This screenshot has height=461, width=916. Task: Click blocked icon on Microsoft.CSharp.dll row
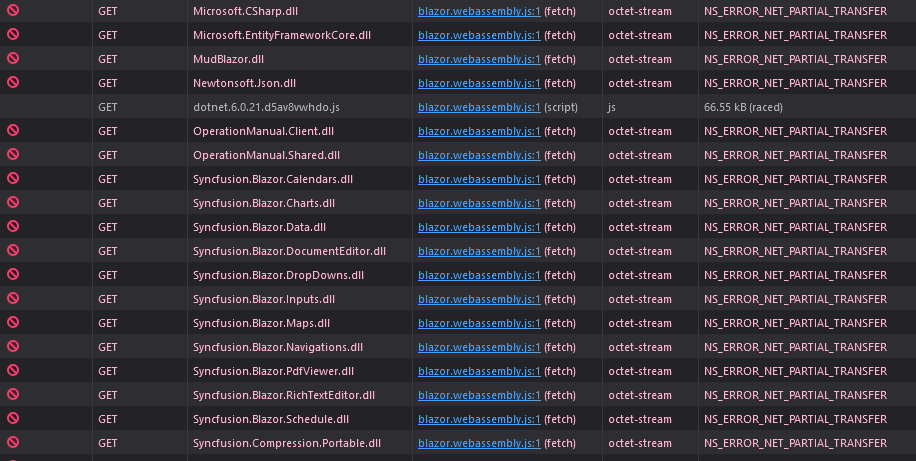[13, 11]
